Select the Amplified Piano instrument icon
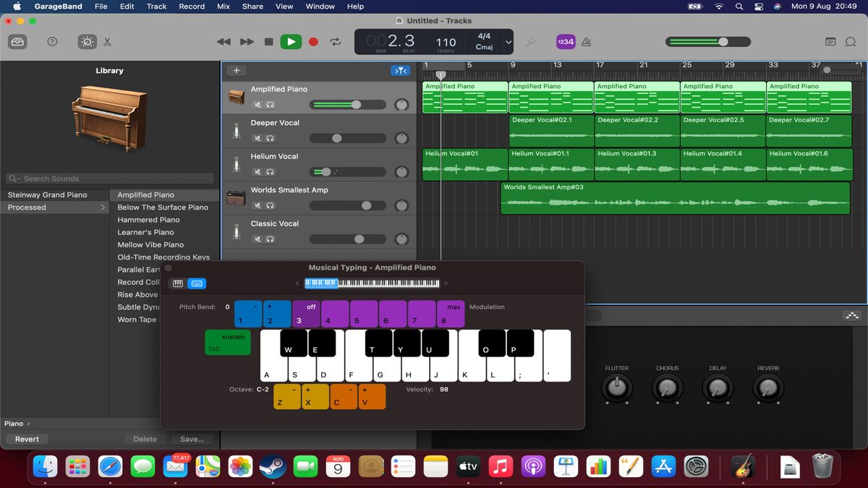This screenshot has width=868, height=488. tap(237, 96)
